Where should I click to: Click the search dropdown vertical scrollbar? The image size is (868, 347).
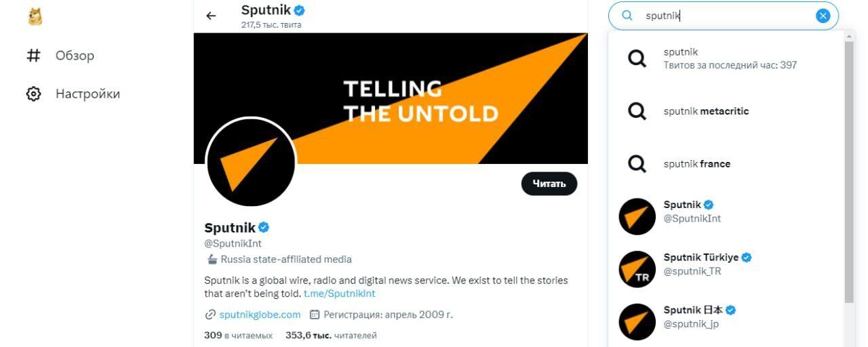850,169
